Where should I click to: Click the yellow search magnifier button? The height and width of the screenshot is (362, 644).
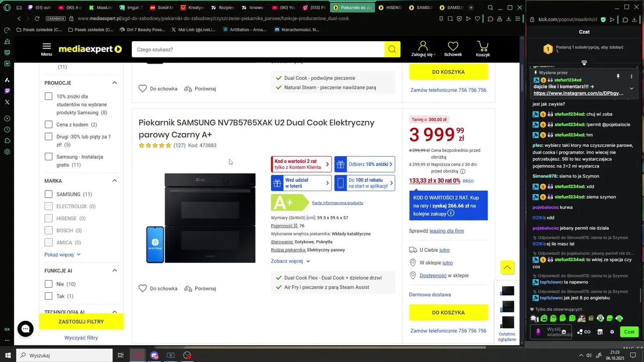(x=392, y=49)
